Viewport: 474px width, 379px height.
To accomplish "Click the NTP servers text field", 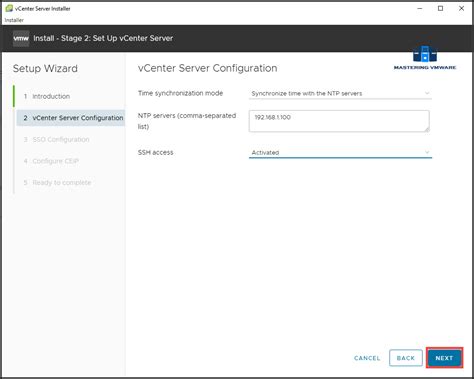I will point(339,121).
